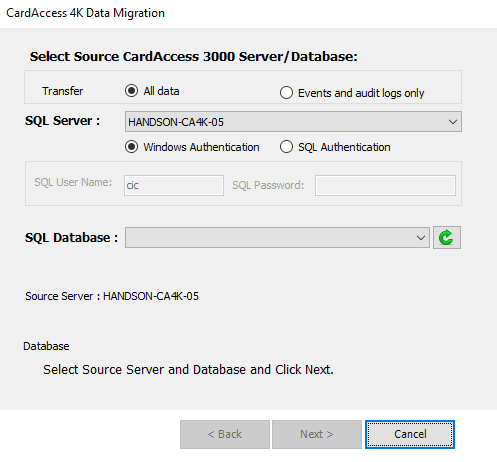Click the 'SQL Server :' label
The height and width of the screenshot is (462, 497).
click(62, 121)
